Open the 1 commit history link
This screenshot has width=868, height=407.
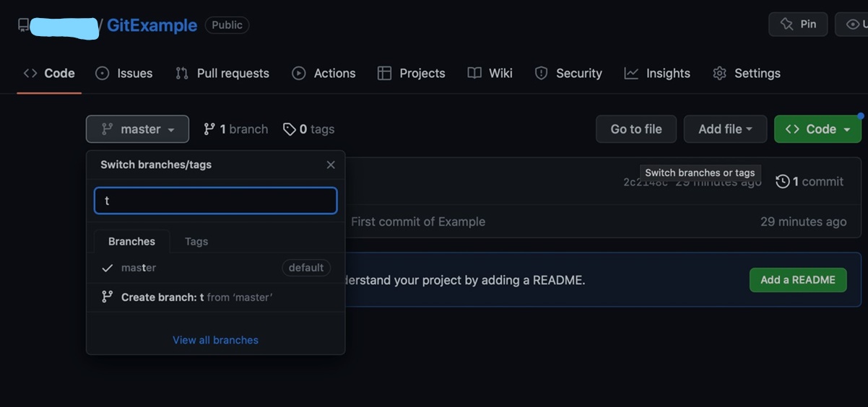(x=810, y=181)
